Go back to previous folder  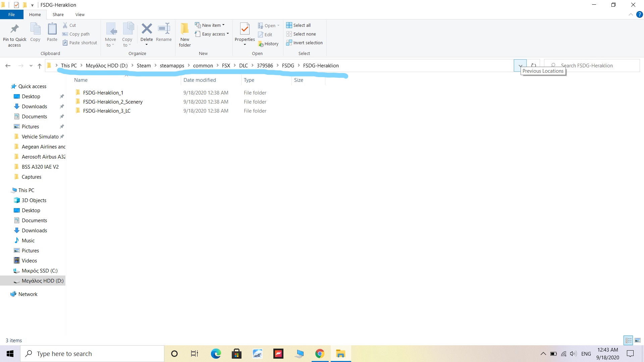coord(8,66)
